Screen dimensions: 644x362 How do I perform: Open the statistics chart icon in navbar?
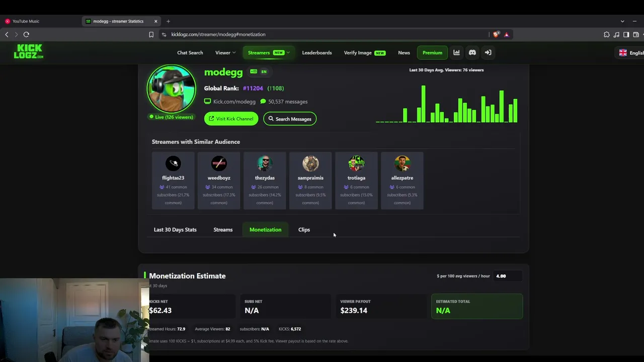pos(456,52)
